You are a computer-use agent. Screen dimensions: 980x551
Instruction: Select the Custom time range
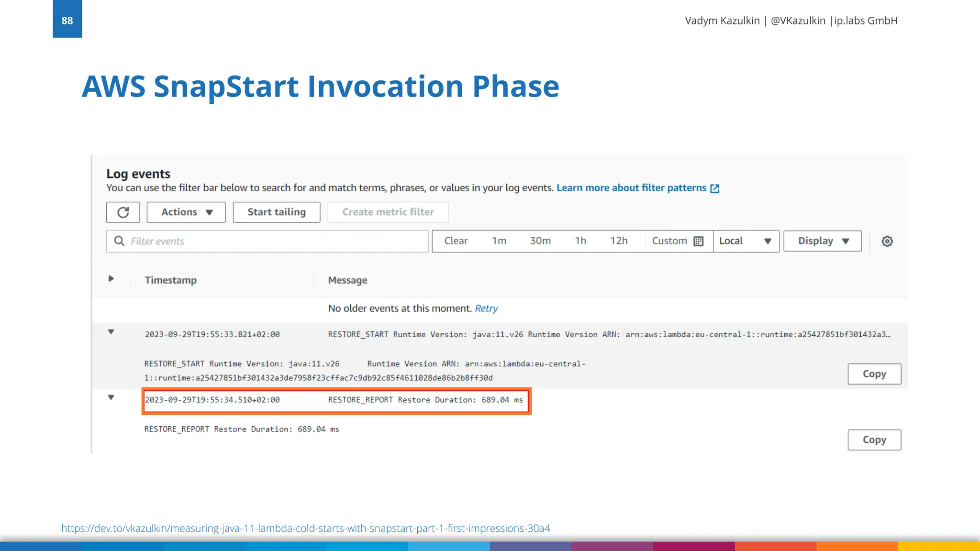click(669, 241)
